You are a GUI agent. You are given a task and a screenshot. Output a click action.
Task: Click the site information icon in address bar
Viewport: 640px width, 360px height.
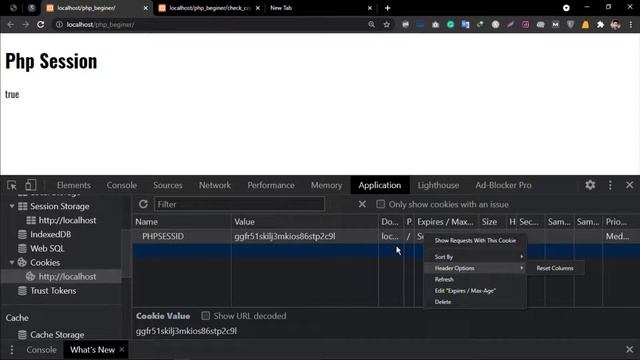pyautogui.click(x=59, y=24)
